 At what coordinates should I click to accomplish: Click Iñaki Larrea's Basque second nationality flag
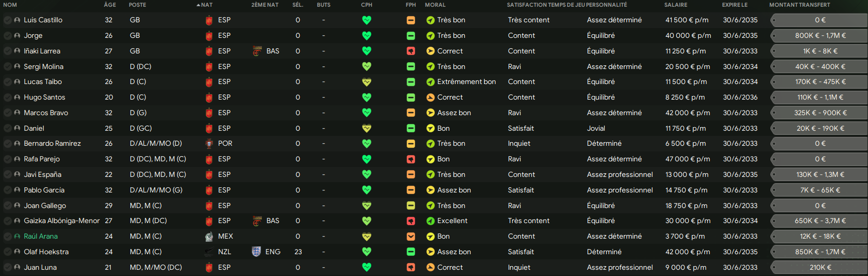(257, 51)
